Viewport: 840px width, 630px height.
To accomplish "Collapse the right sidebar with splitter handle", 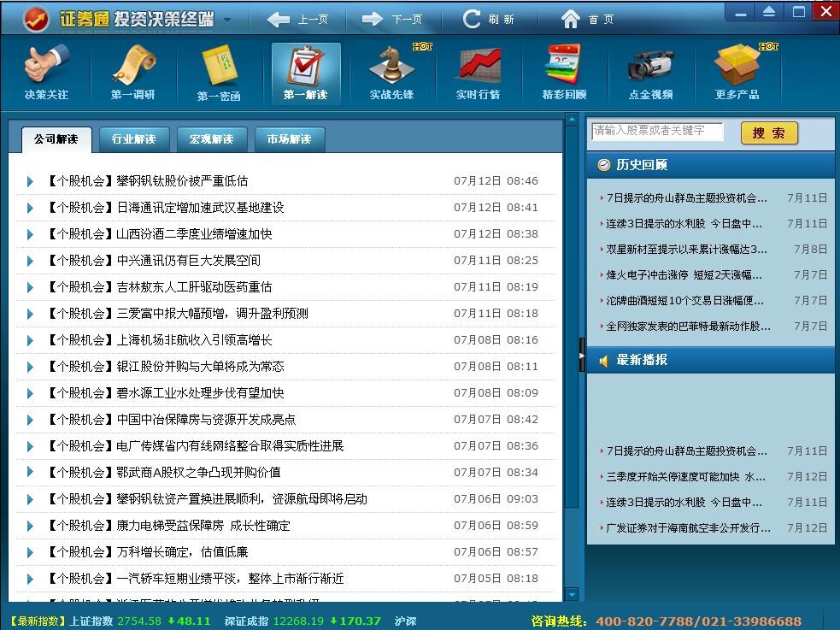I will coord(582,355).
